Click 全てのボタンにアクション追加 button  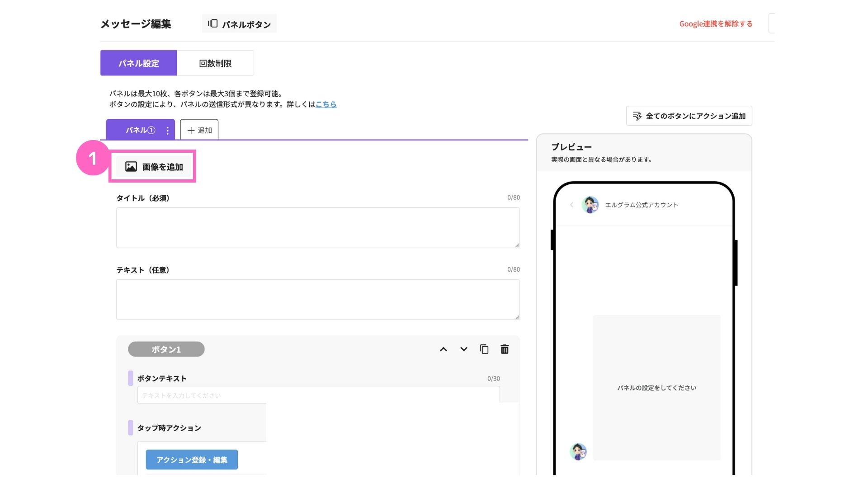coord(689,116)
